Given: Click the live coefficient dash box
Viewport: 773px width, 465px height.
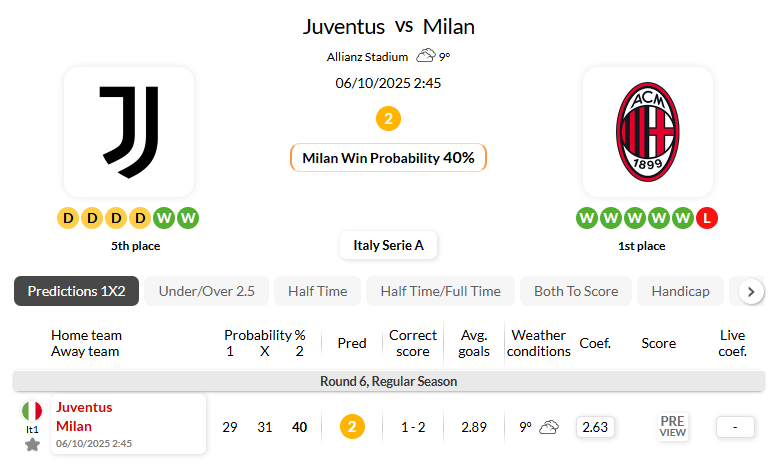Looking at the screenshot, I should click(735, 427).
